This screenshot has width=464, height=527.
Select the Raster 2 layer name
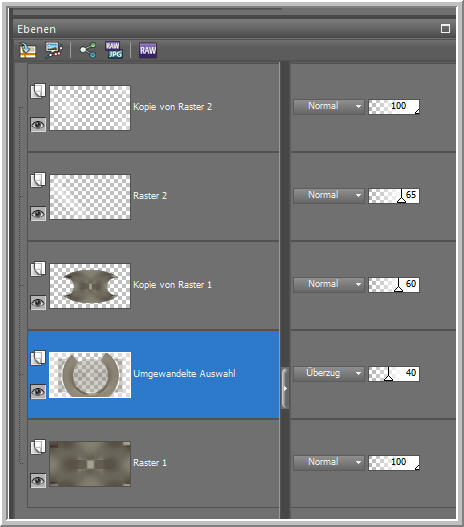click(150, 196)
